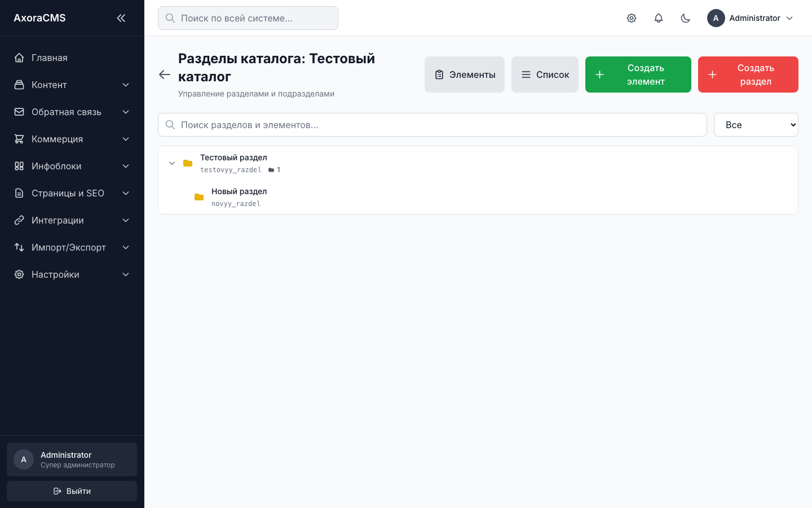Focus the sections and elements search field
Viewport: 812px width, 508px height.
433,125
